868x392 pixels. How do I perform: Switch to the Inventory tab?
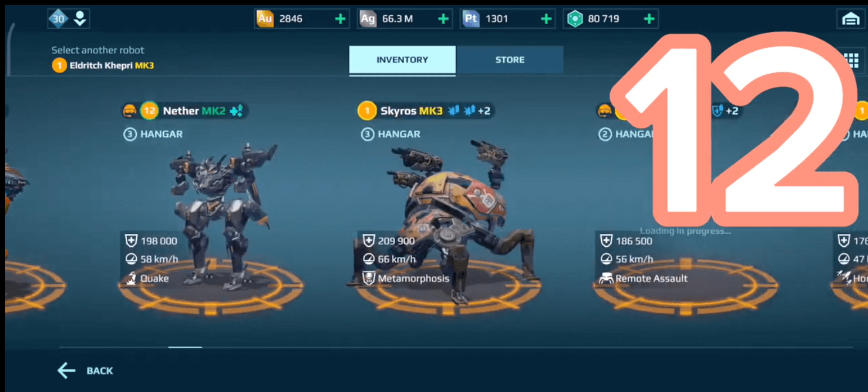tap(402, 60)
